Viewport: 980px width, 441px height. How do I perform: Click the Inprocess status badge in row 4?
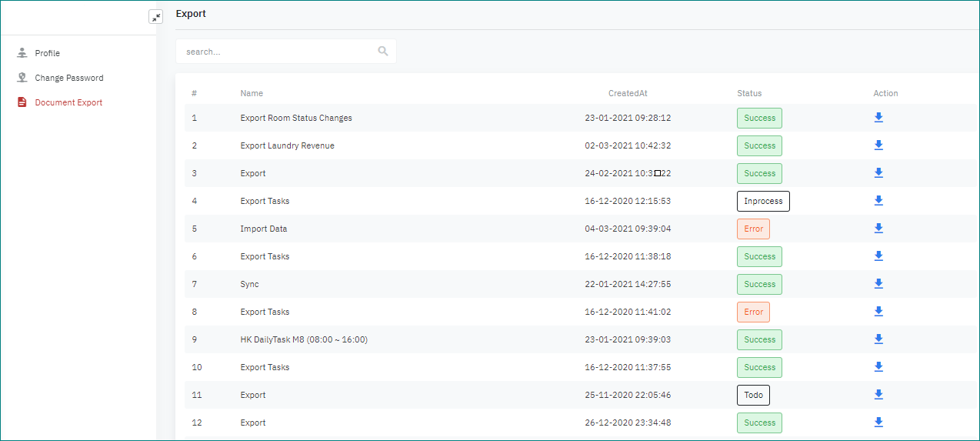[763, 201]
